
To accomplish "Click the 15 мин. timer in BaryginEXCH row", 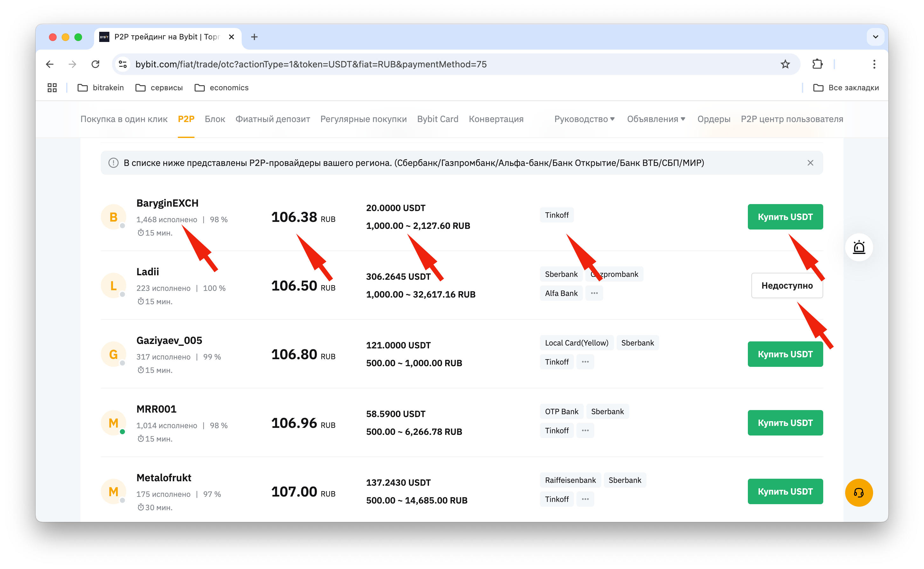I will [155, 233].
